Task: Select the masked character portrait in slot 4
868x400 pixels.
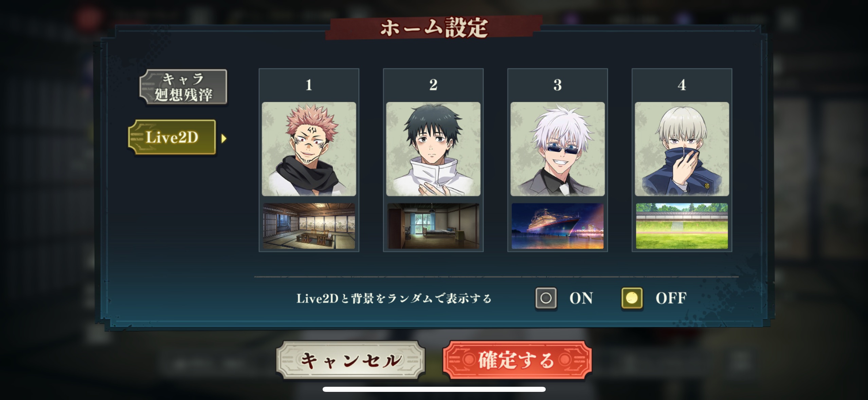Action: [682, 149]
